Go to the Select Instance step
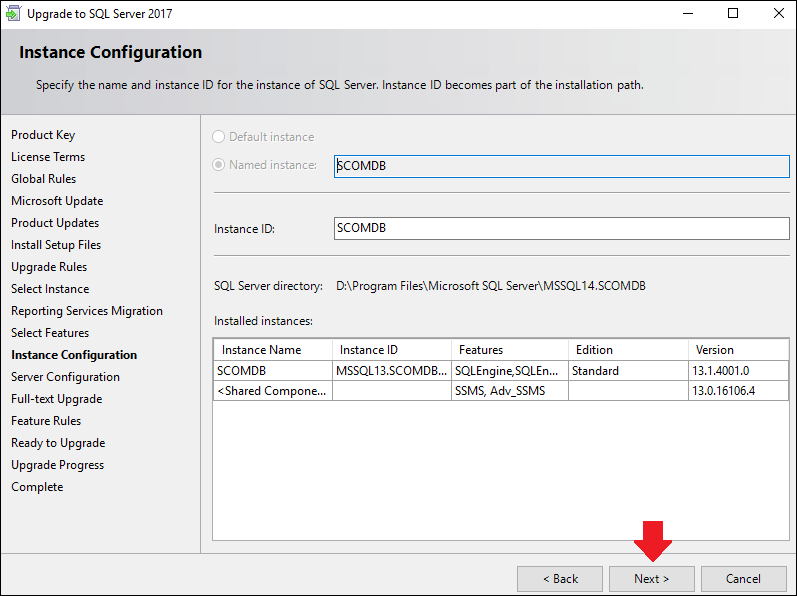The height and width of the screenshot is (596, 797). point(50,289)
